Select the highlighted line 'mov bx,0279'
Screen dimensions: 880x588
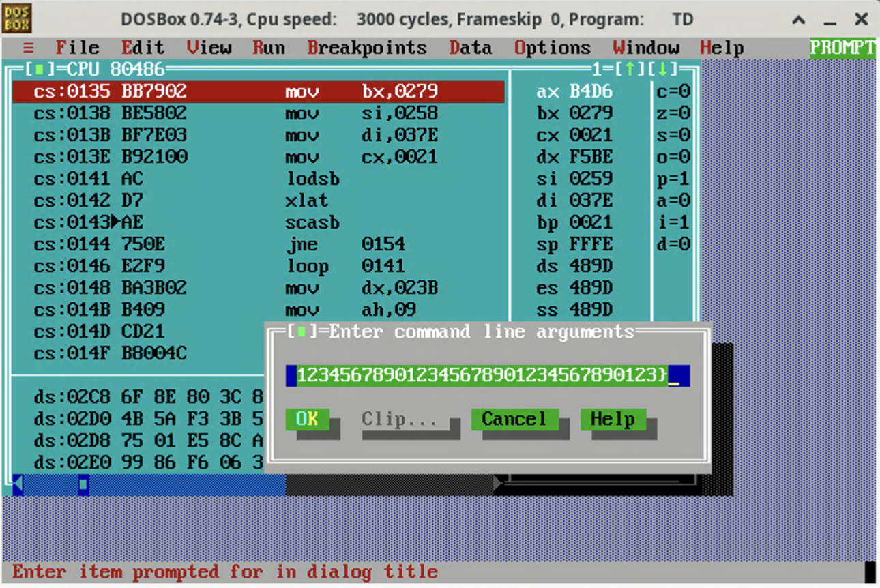click(259, 91)
